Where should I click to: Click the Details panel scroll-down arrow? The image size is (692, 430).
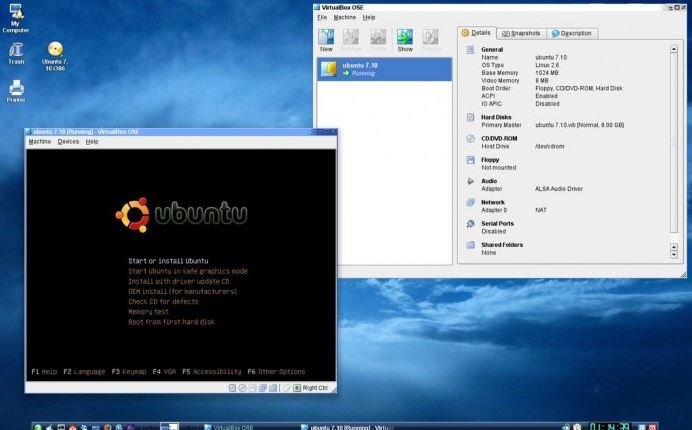pyautogui.click(x=673, y=255)
